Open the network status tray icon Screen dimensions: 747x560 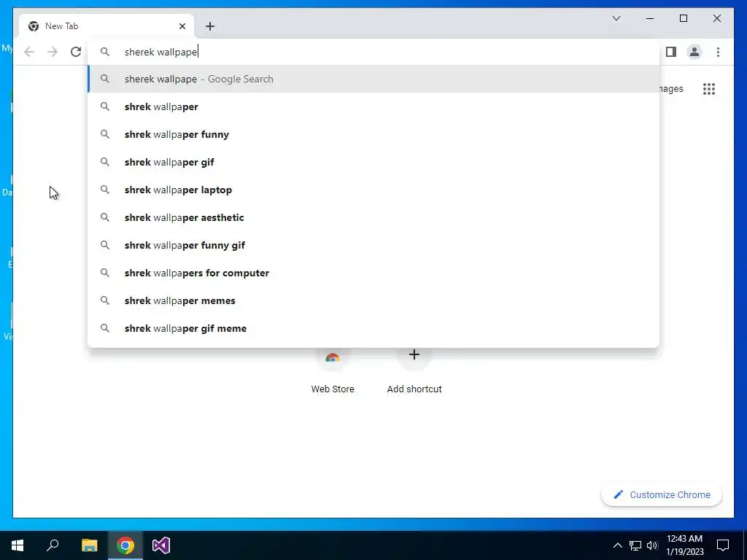(x=635, y=545)
